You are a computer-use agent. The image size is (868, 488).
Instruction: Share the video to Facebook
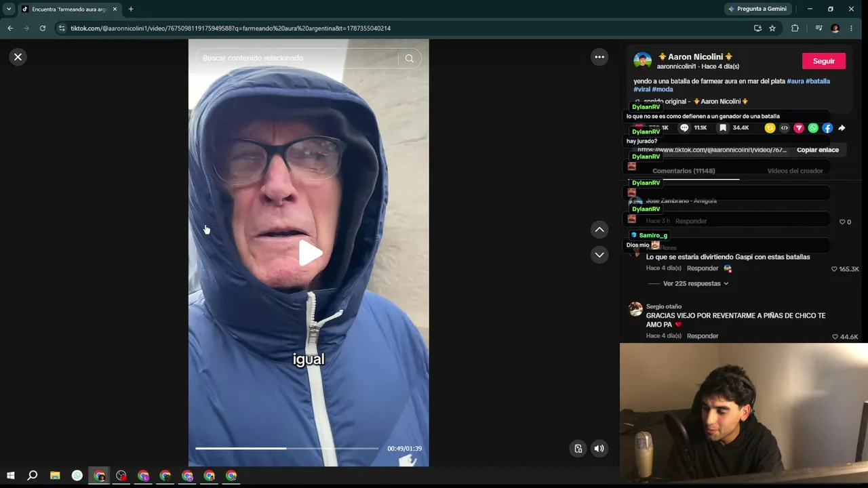pos(827,128)
